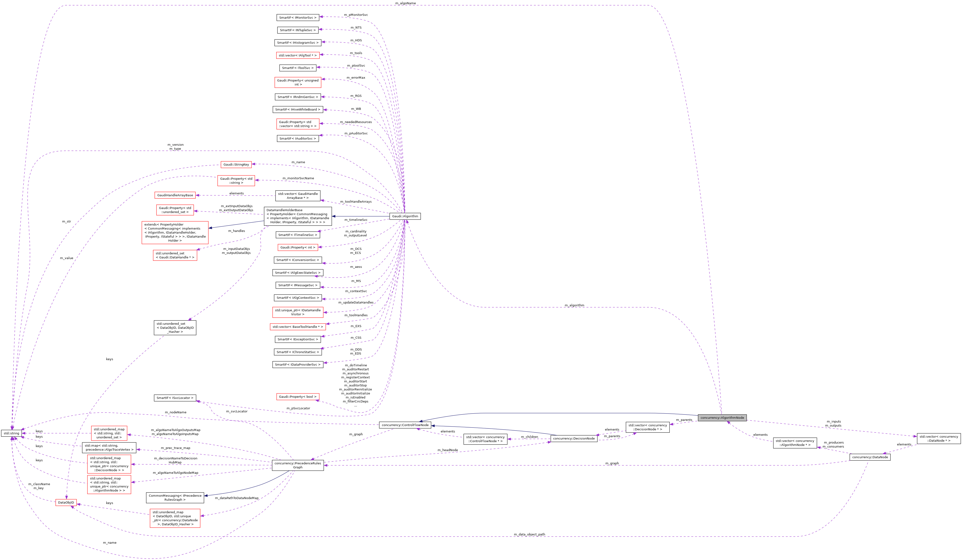Select the concurrency::PrecedenceRulesGraph node
This screenshot has width=962, height=560.
point(298,465)
